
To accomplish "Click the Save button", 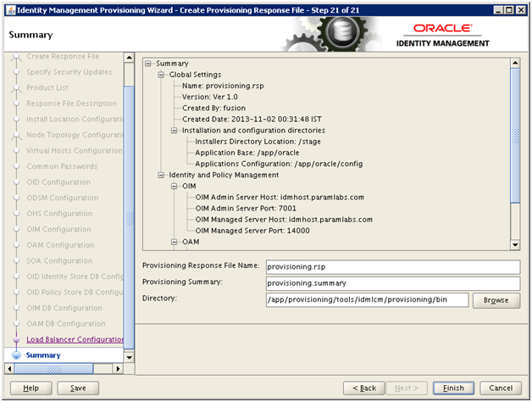I will [78, 388].
